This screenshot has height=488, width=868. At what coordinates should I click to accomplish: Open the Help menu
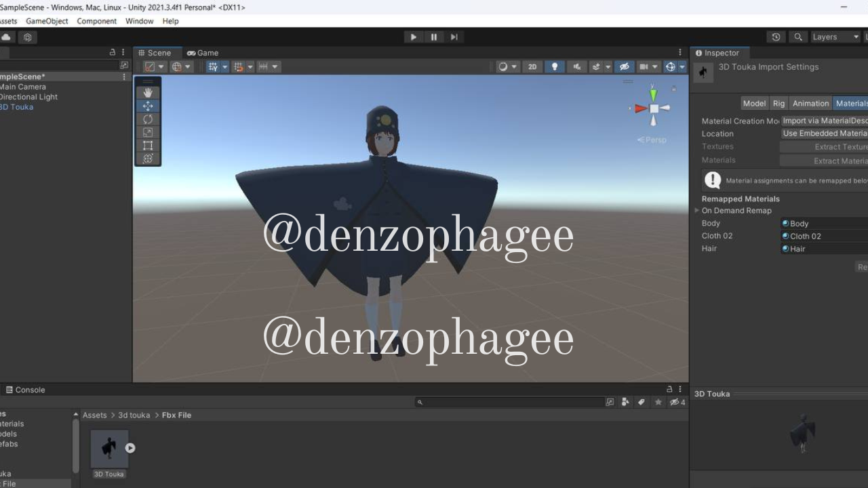tap(171, 21)
